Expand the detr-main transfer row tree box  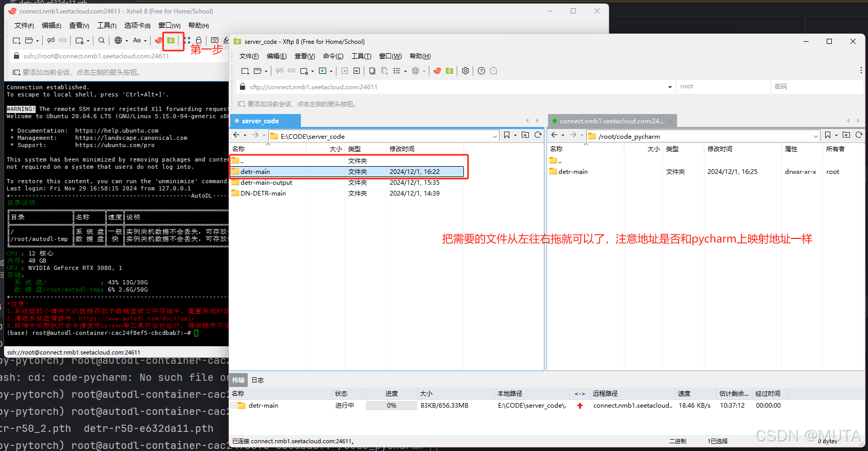pos(233,406)
